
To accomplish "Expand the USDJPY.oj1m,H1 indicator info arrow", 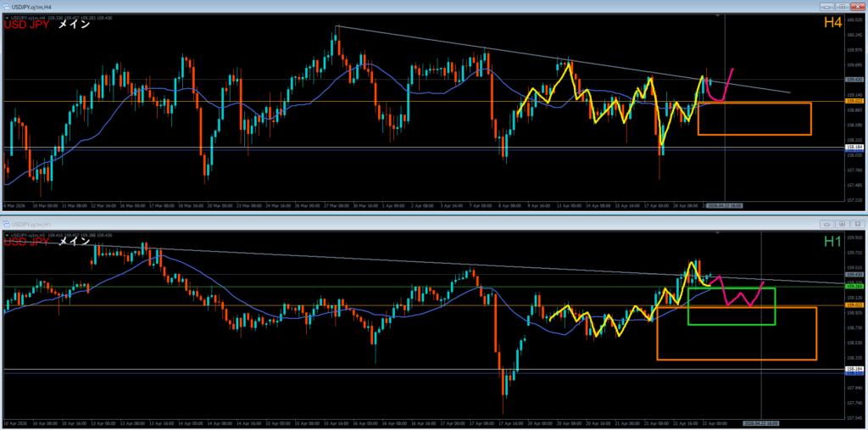I will 6,235.
